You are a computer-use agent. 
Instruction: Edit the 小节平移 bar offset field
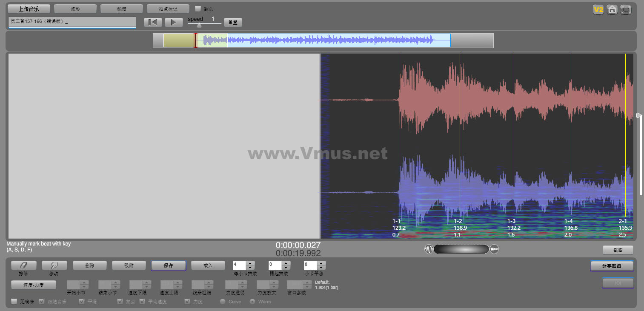tap(311, 265)
